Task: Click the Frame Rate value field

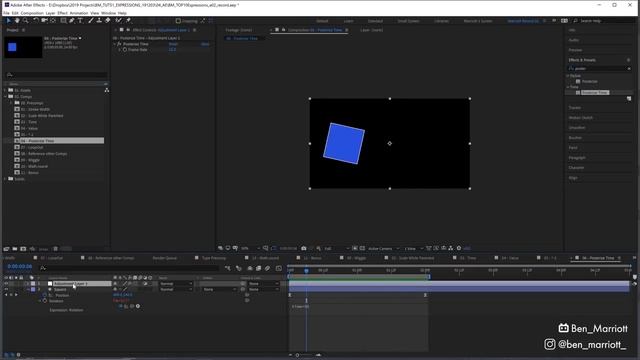Action: pyautogui.click(x=172, y=49)
